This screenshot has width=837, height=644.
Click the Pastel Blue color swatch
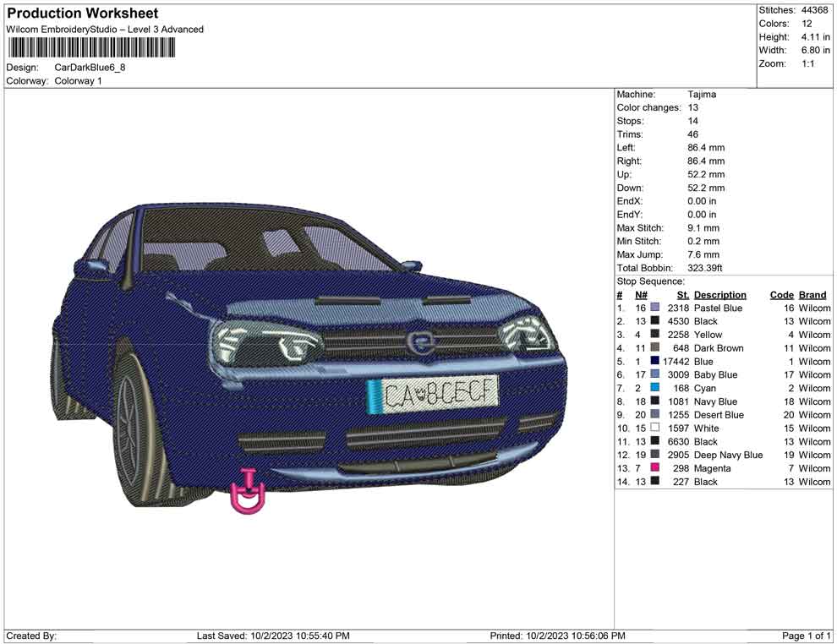coord(654,308)
